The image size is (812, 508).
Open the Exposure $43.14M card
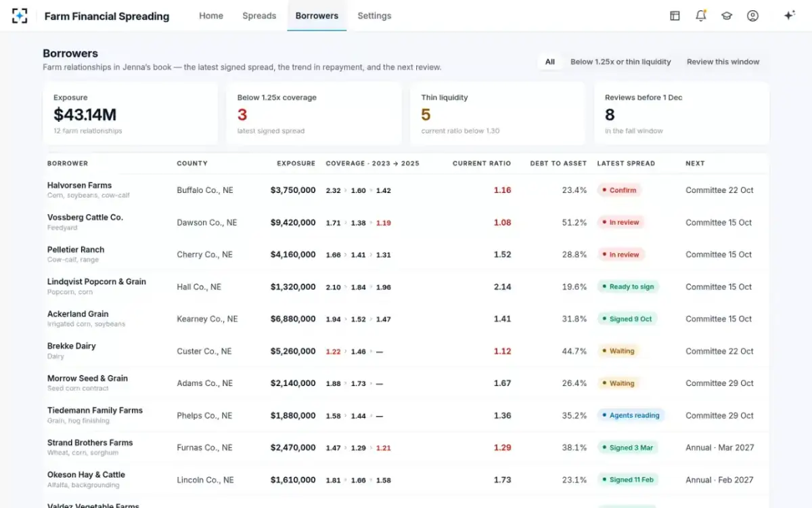click(x=131, y=114)
